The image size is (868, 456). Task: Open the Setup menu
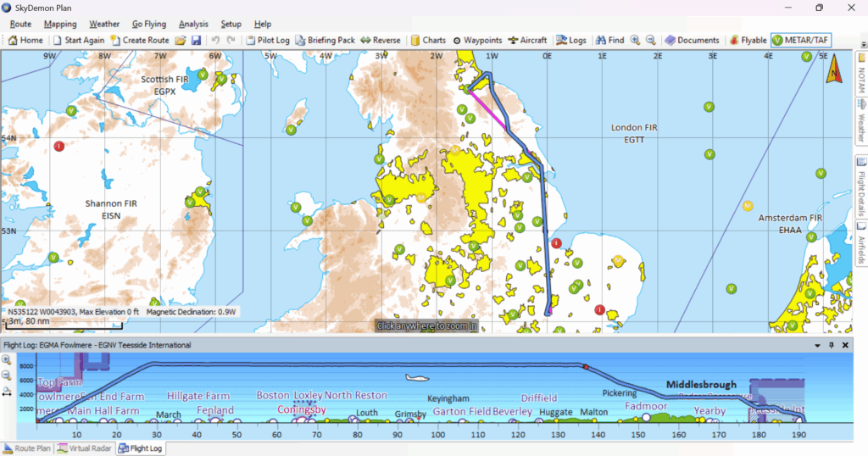point(231,24)
